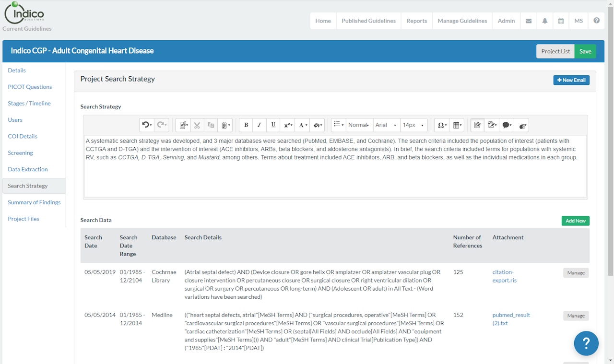Click the select-all/find document icon
The width and height of the screenshot is (614, 364).
pyautogui.click(x=183, y=125)
